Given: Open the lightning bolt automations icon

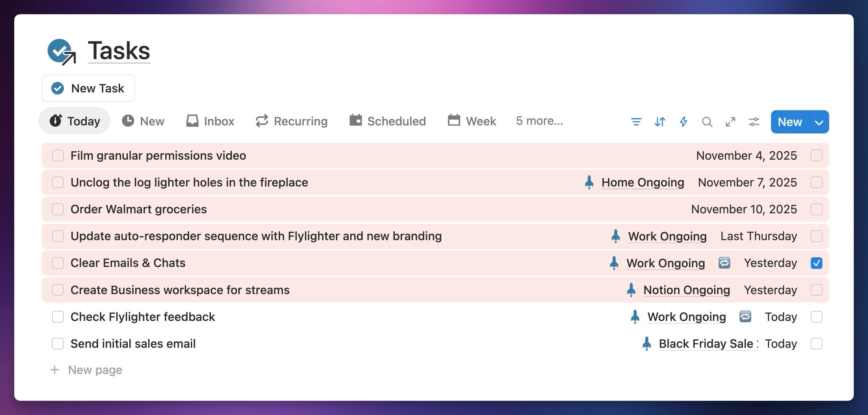Looking at the screenshot, I should click(x=683, y=122).
